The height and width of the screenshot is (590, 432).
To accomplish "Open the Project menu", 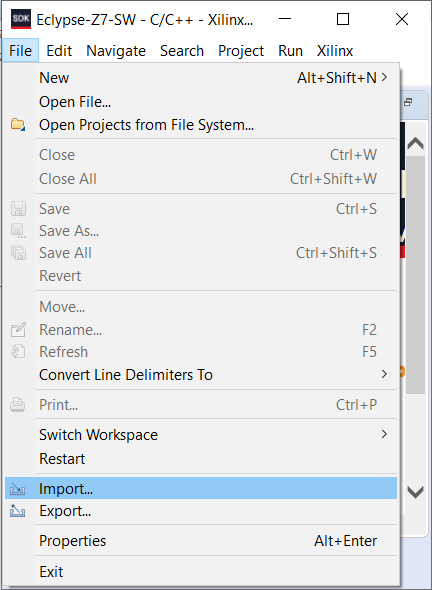I will pyautogui.click(x=241, y=50).
